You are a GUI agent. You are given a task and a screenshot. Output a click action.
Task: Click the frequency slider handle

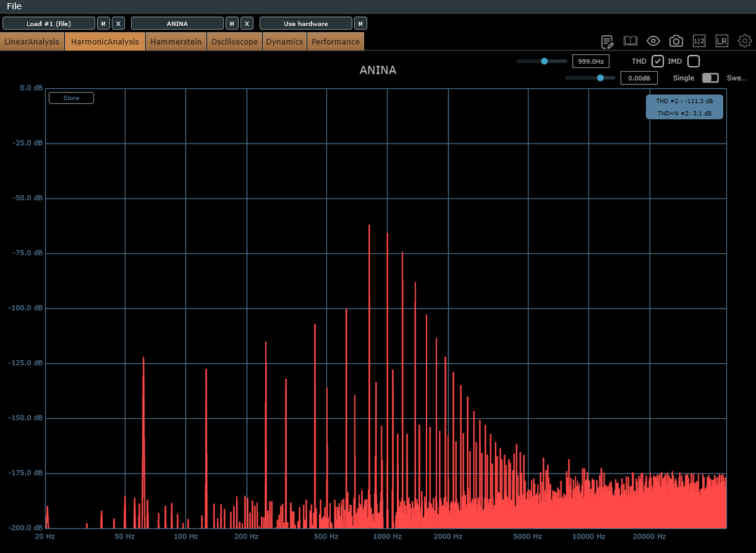click(x=544, y=61)
